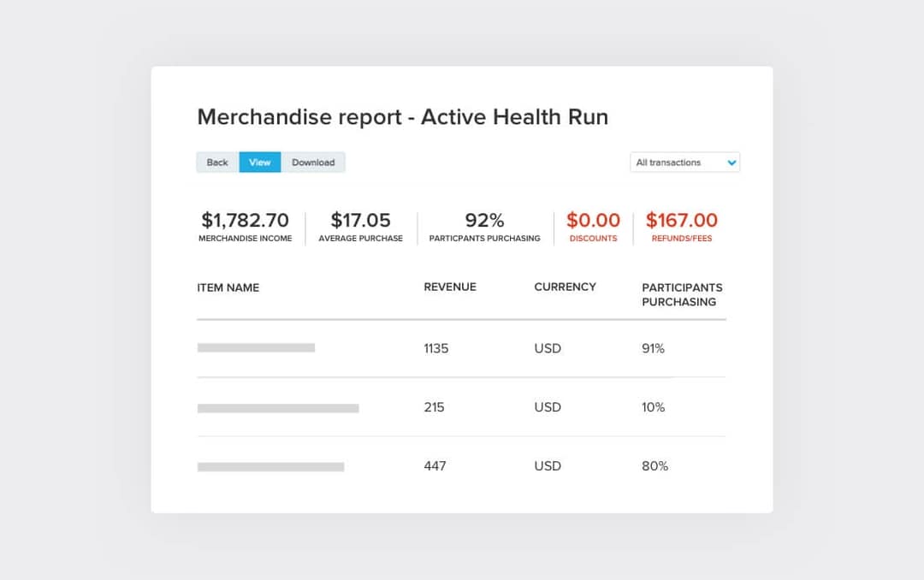Click the Download button

coord(314,162)
